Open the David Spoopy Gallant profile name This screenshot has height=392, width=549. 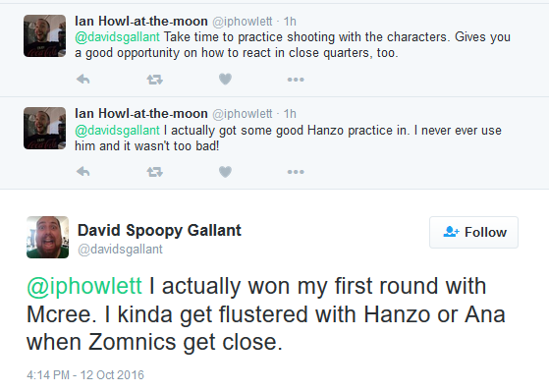coord(159,231)
